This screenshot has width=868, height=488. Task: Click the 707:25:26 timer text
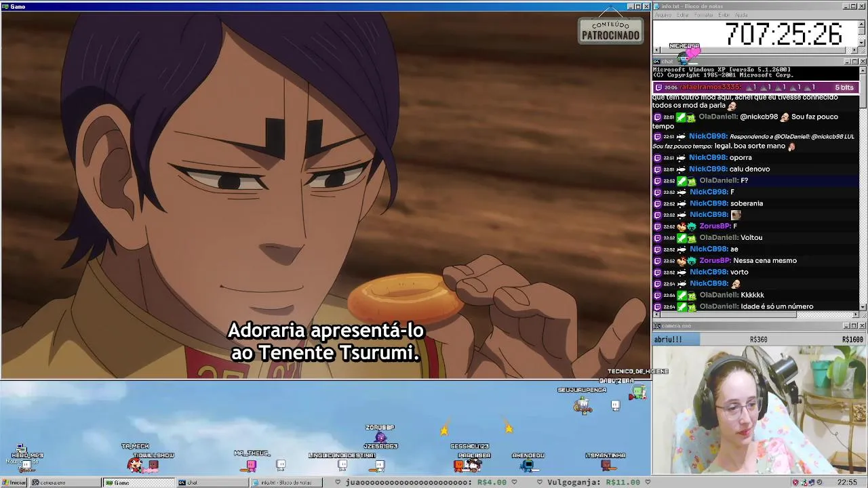[x=784, y=34]
